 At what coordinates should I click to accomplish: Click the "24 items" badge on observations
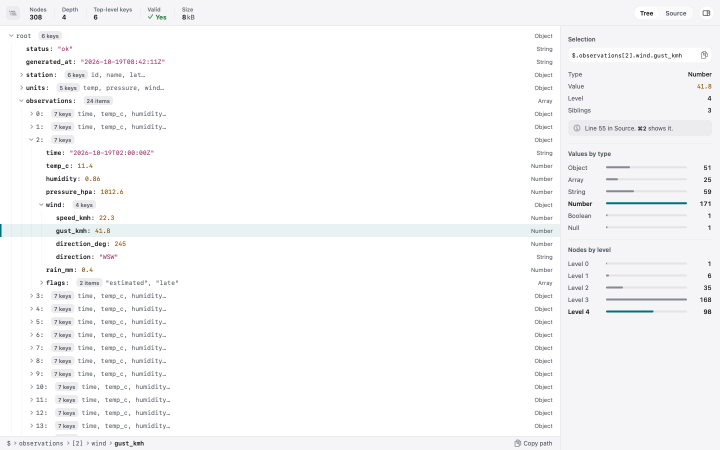point(98,101)
